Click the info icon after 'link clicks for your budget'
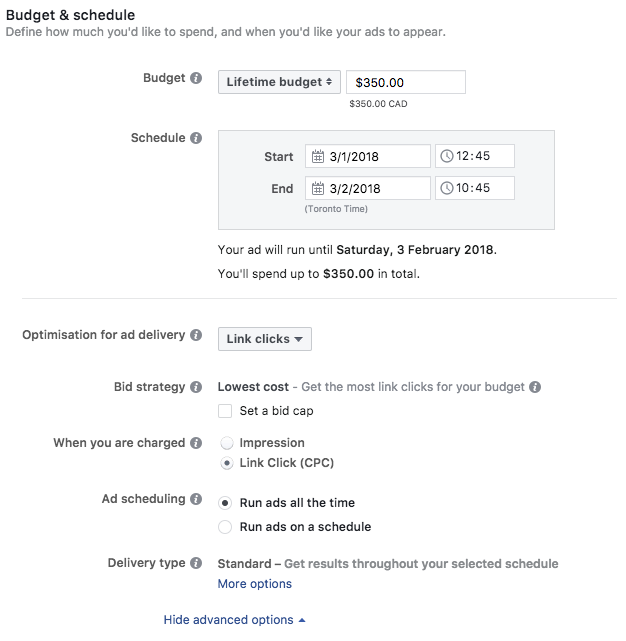The height and width of the screenshot is (641, 626). pos(536,387)
